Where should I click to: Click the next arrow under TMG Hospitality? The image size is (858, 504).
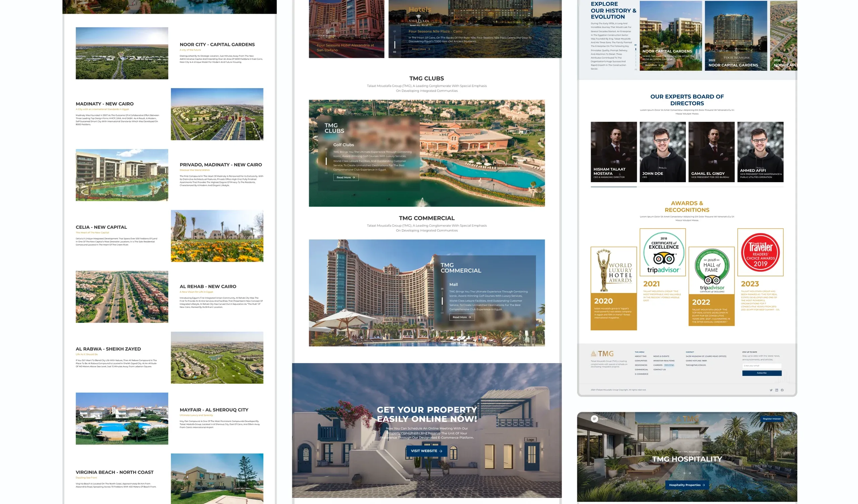(x=689, y=473)
